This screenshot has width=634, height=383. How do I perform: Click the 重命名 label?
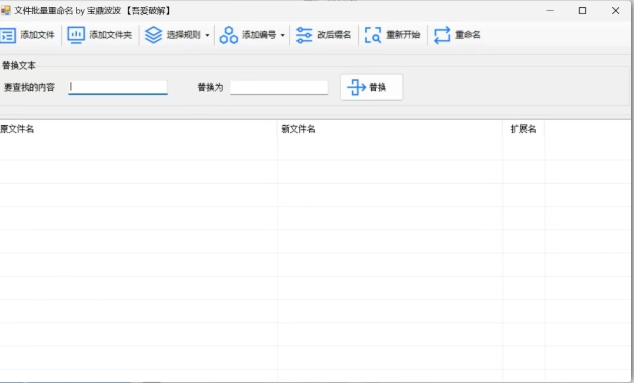[468, 35]
